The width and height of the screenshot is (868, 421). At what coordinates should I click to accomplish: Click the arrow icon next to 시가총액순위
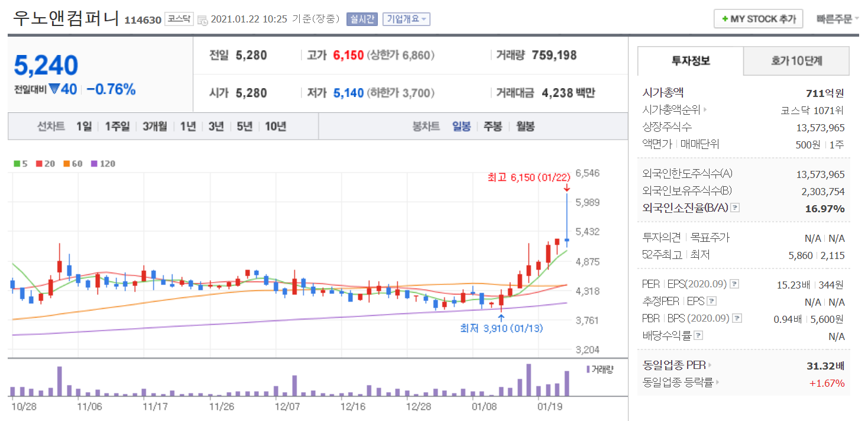pos(705,110)
